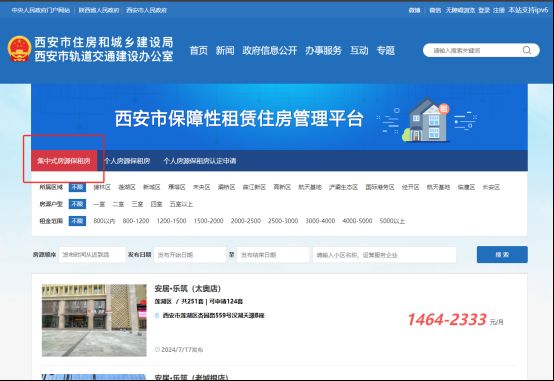Image resolution: width=554 pixels, height=381 pixels.
Task: Open 政府信息公开 in the navigation
Action: [x=270, y=51]
